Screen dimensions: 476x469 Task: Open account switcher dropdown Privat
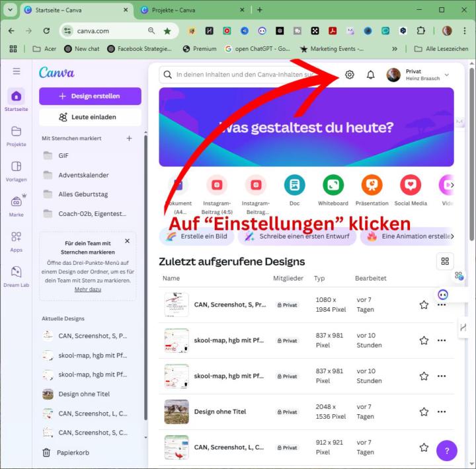[417, 75]
